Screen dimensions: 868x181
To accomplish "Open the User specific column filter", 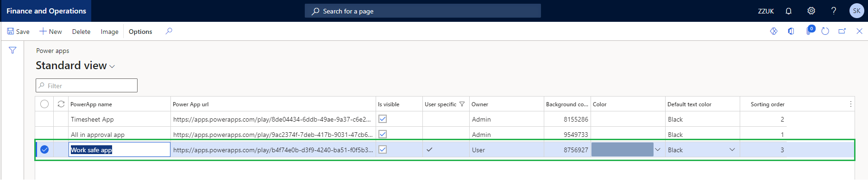I will 462,104.
